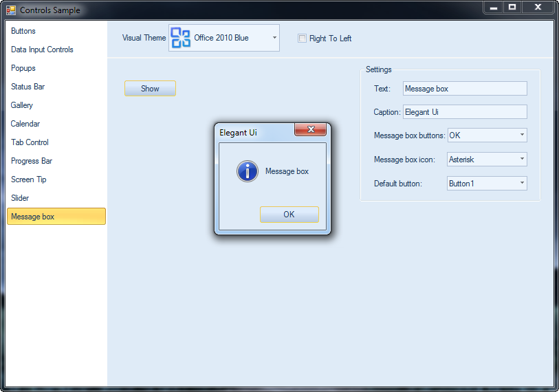
Task: Click the Text input field containing Message box
Action: [465, 89]
